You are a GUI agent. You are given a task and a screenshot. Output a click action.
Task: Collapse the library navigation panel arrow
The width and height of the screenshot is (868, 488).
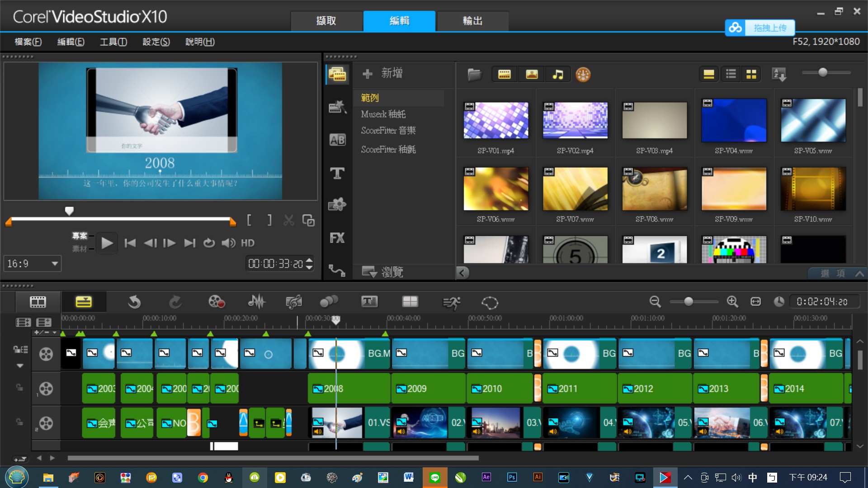click(x=462, y=272)
